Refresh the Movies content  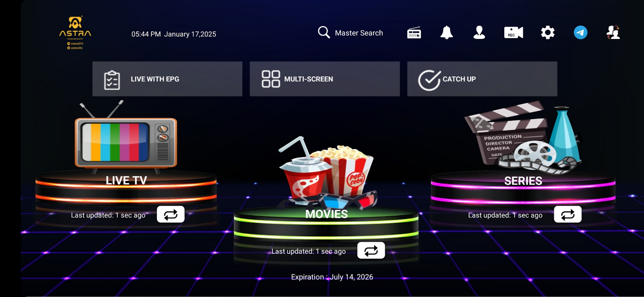point(371,251)
